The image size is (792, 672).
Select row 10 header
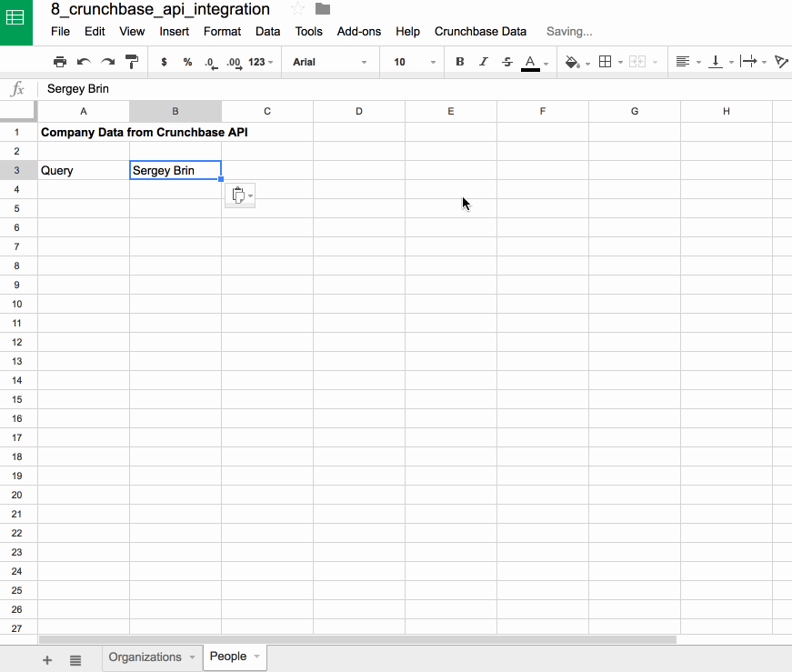17,304
